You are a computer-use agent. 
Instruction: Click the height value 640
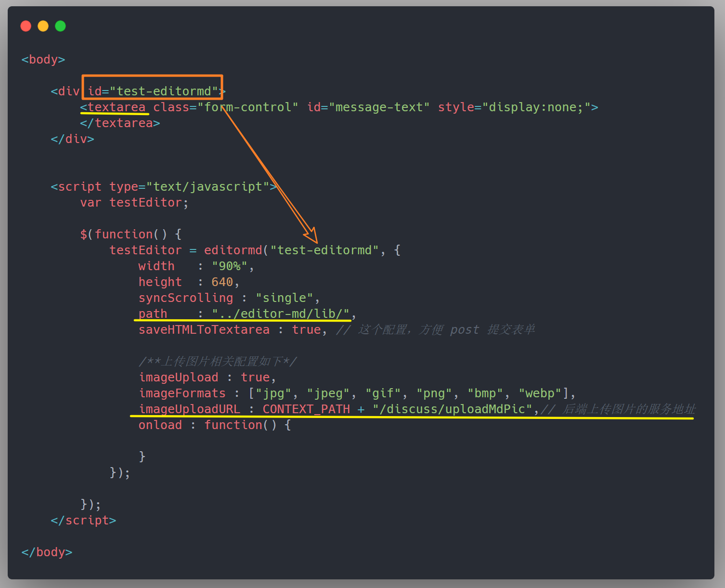point(222,282)
